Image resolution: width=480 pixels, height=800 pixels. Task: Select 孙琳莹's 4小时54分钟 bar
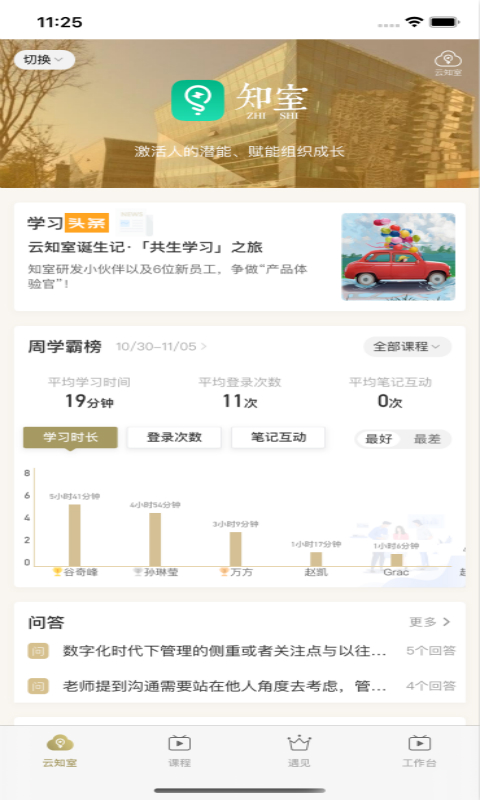[155, 540]
